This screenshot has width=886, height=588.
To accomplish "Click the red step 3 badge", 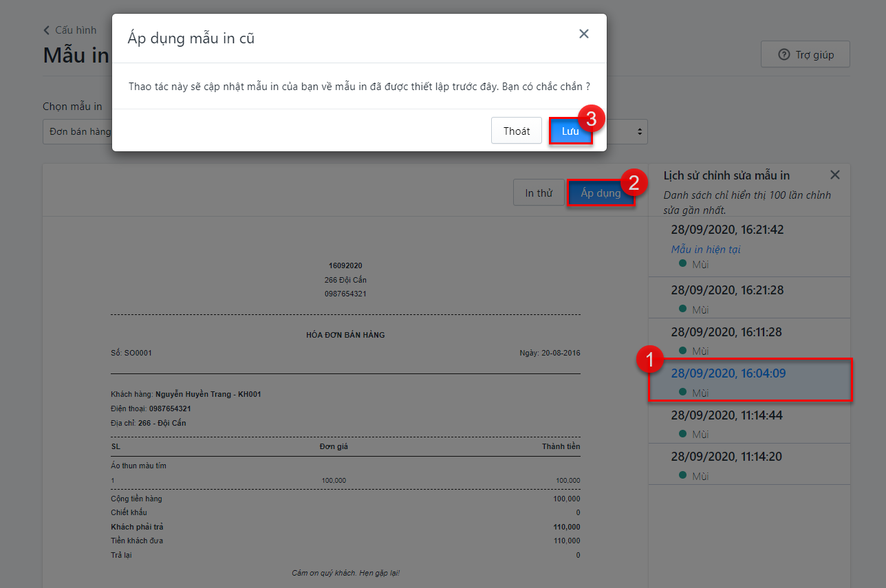I will pos(591,118).
